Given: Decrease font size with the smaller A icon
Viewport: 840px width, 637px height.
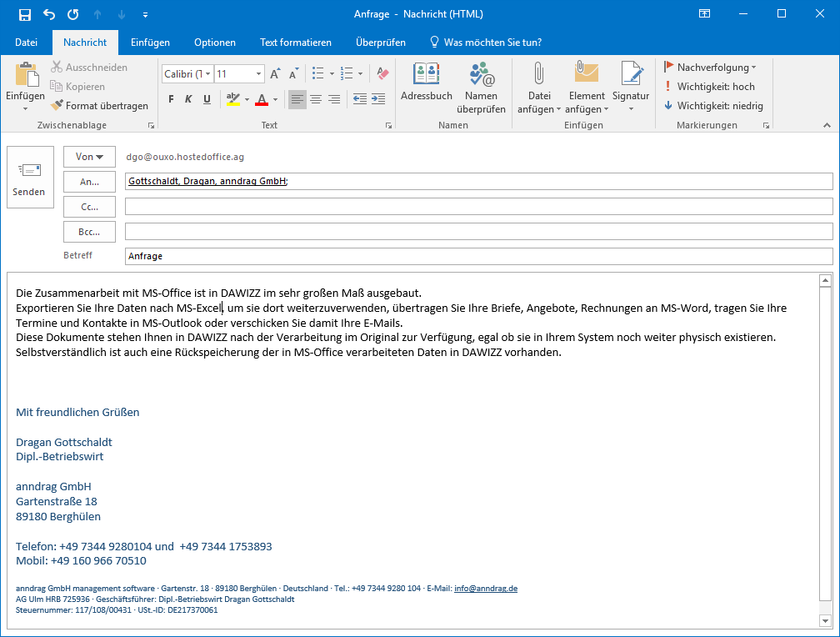Looking at the screenshot, I should coord(293,74).
